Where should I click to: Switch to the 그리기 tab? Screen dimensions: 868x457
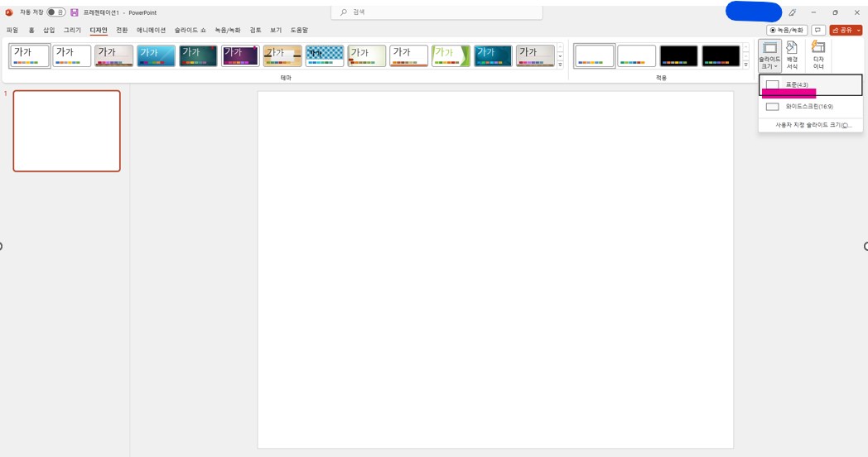click(72, 30)
